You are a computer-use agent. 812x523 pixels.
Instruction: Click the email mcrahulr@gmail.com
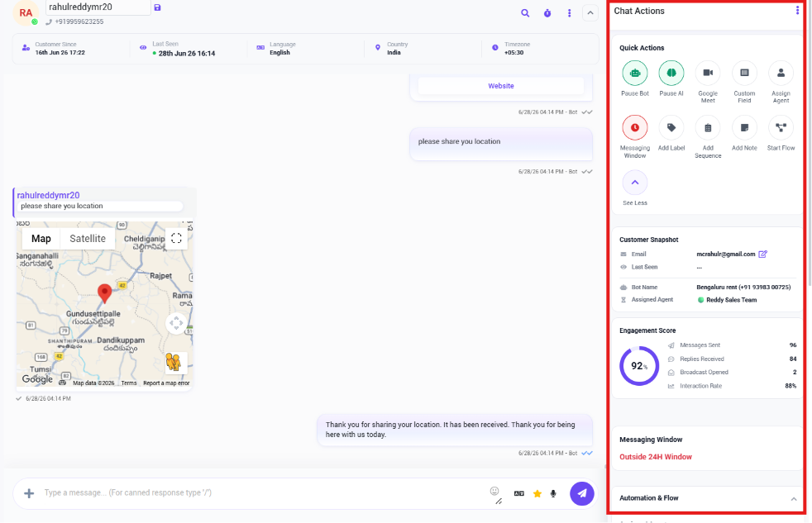(x=725, y=254)
